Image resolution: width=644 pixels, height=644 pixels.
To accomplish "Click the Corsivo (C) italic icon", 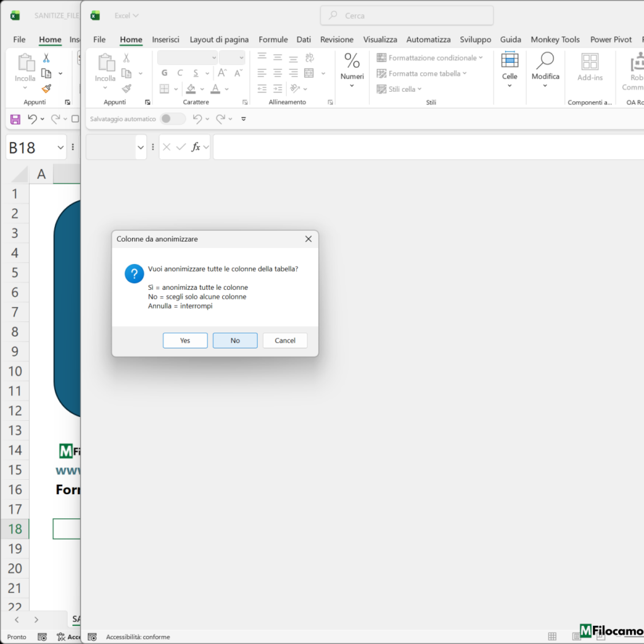I will click(180, 73).
